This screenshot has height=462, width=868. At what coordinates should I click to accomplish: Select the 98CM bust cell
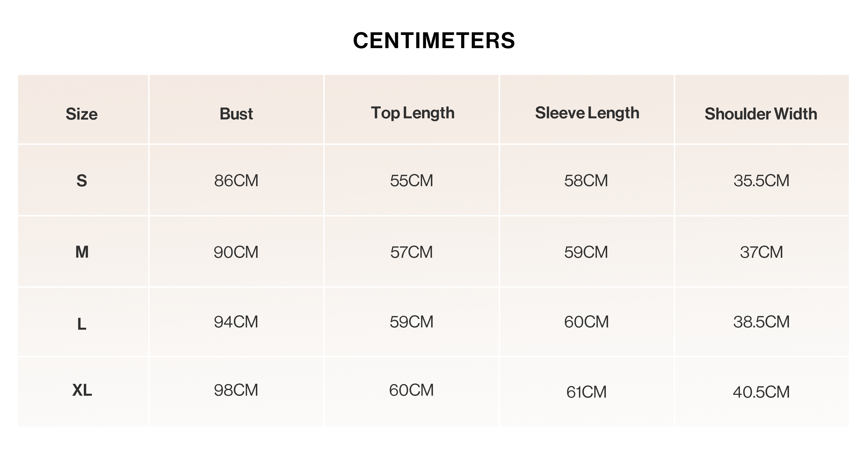(x=236, y=390)
